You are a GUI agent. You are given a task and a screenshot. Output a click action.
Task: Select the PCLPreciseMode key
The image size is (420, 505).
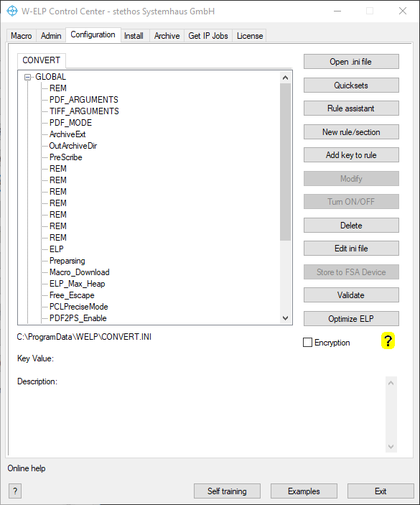[78, 307]
